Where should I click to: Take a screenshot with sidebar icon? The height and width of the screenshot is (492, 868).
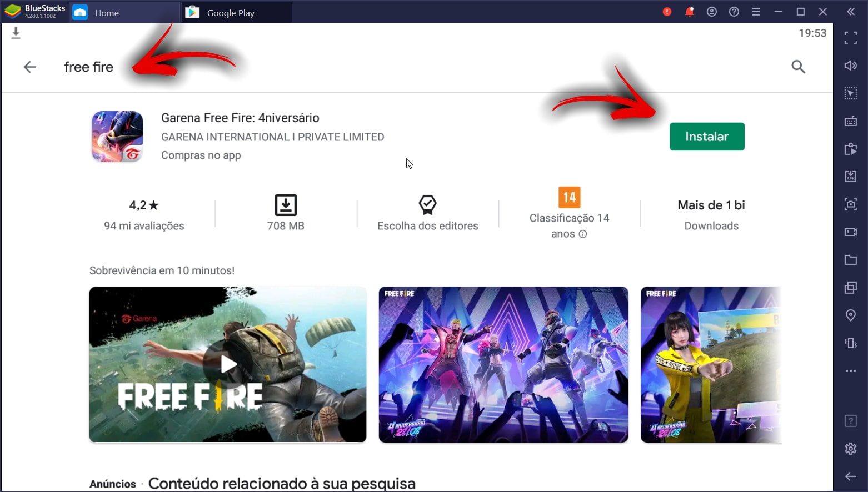pyautogui.click(x=851, y=204)
